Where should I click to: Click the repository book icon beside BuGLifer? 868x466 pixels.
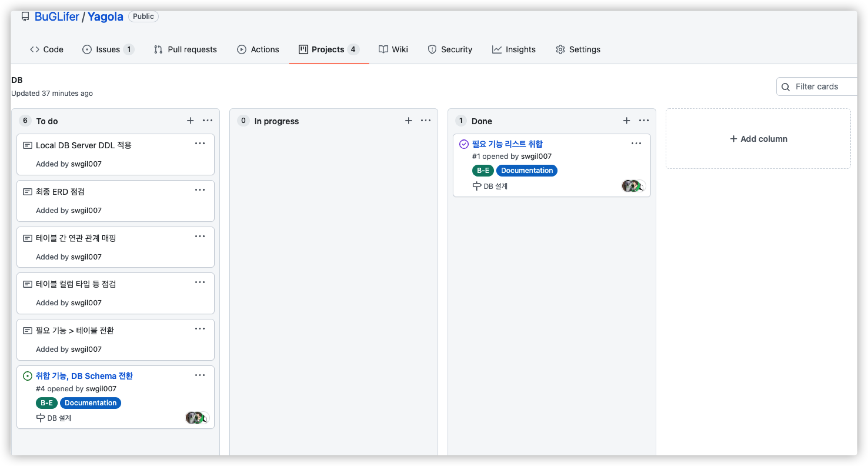pyautogui.click(x=25, y=16)
